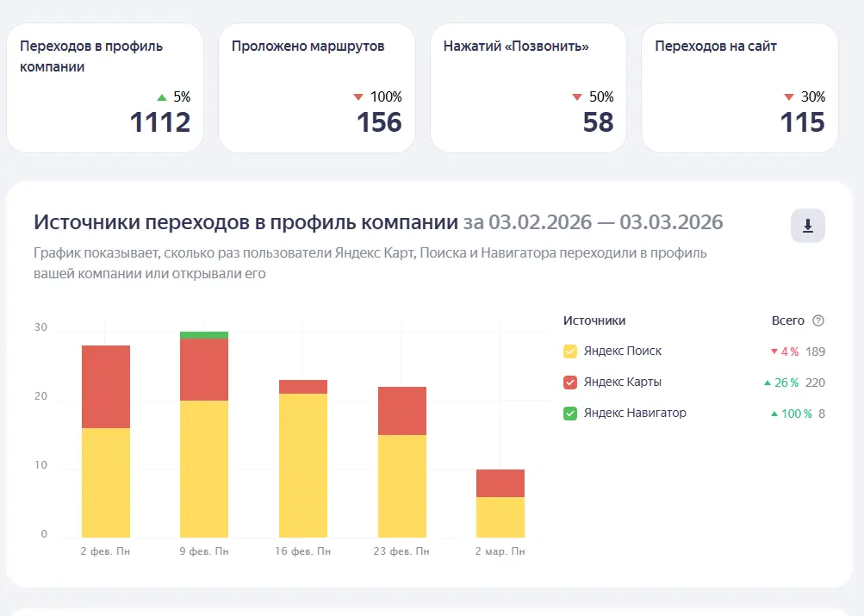Disable the Яндекс Навигатор source checkbox
The height and width of the screenshot is (616, 864).
(570, 414)
